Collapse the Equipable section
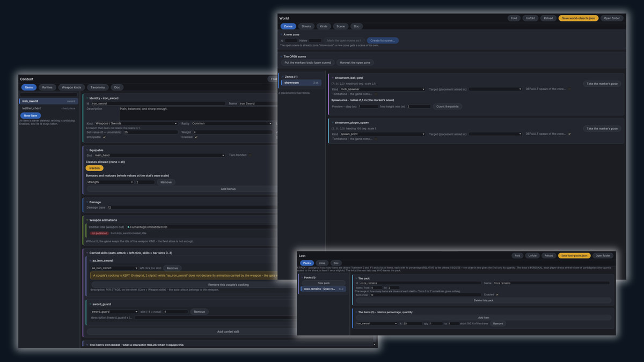Image resolution: width=644 pixels, height=362 pixels. [87, 150]
